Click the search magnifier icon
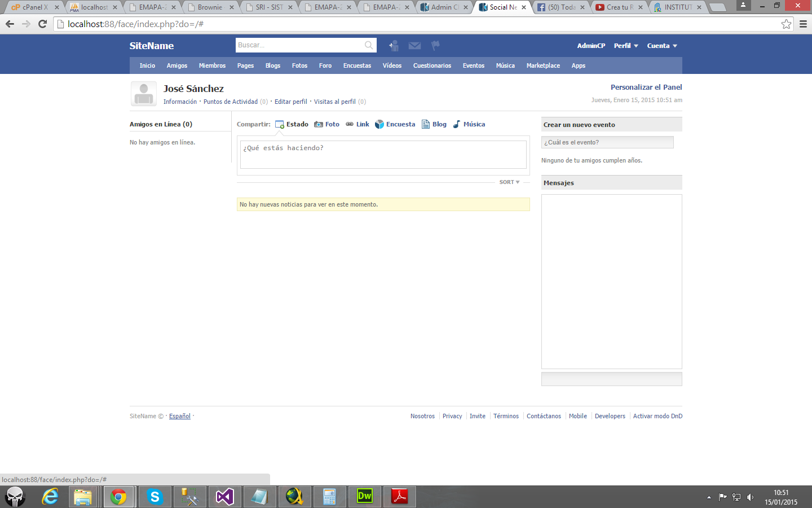 coord(369,45)
